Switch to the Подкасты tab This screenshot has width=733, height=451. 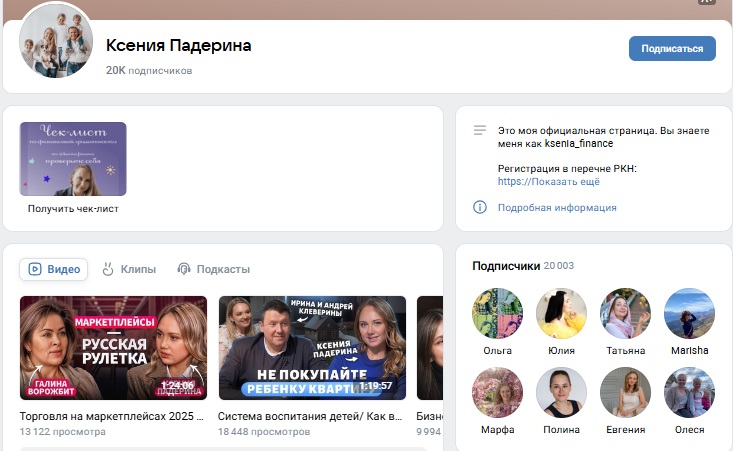pyautogui.click(x=213, y=269)
